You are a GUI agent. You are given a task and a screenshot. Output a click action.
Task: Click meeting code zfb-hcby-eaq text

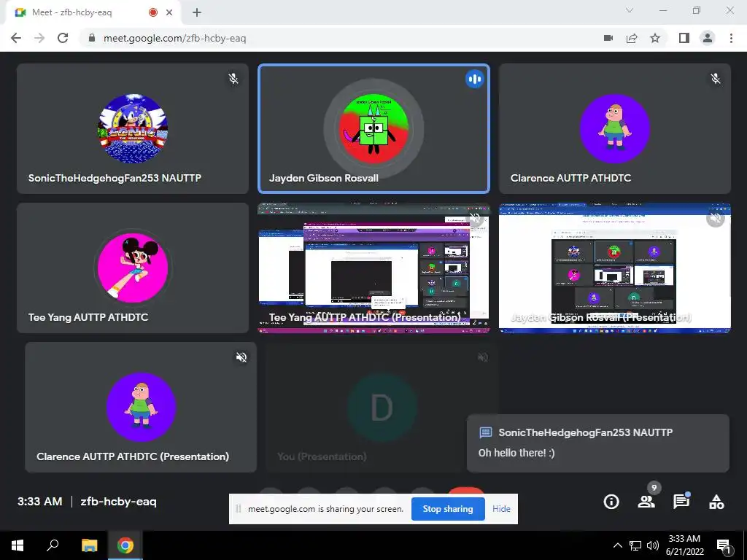pos(118,502)
